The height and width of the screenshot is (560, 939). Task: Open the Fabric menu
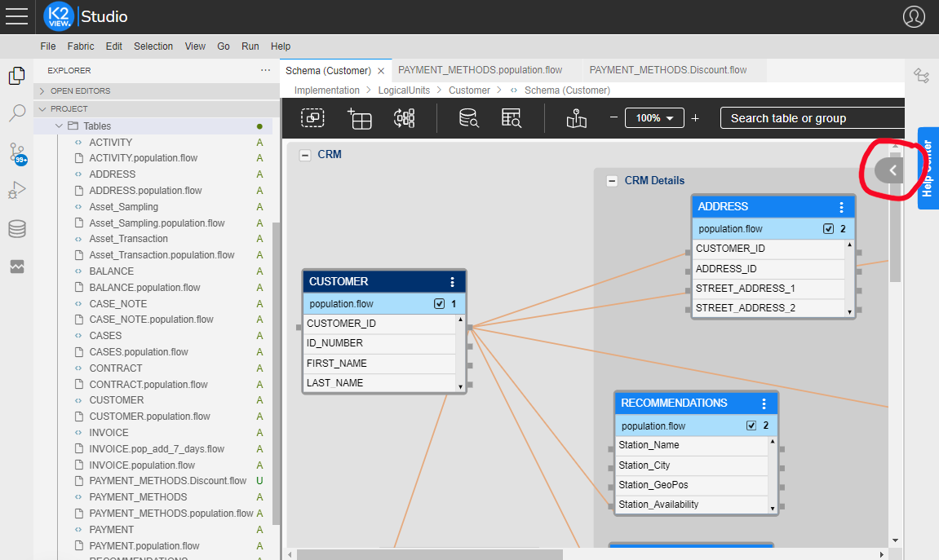coord(80,46)
